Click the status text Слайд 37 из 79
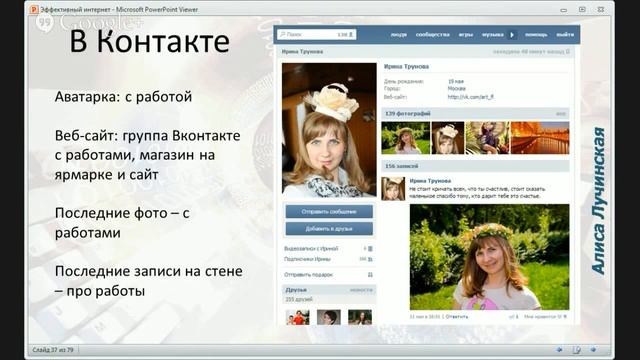The height and width of the screenshot is (360, 640). coord(53,350)
